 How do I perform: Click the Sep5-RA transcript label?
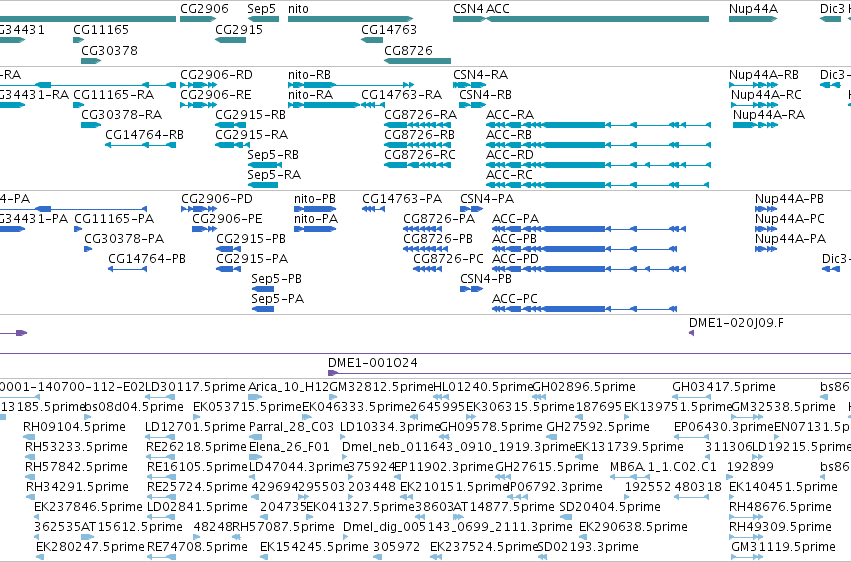point(274,175)
